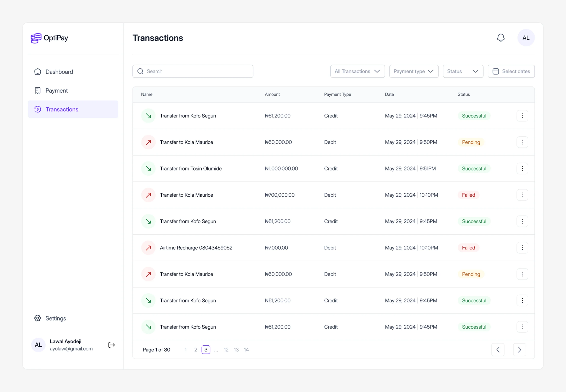Image resolution: width=566 pixels, height=392 pixels.
Task: Click into the Search field
Action: [193, 71]
